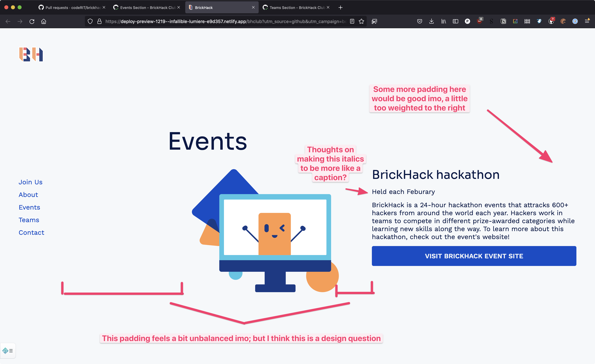595x364 pixels.
Task: Go back to the previous page
Action: point(8,21)
